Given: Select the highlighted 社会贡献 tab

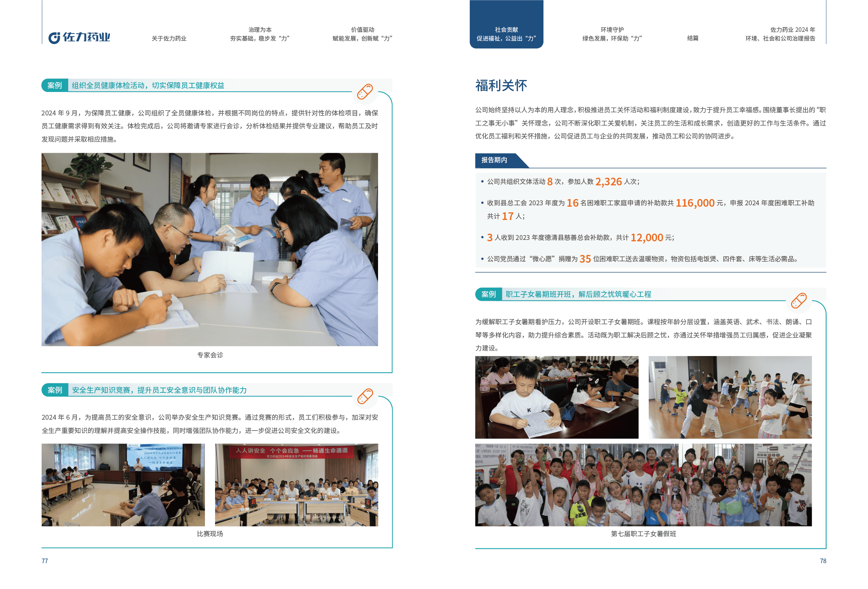Looking at the screenshot, I should coord(506,34).
